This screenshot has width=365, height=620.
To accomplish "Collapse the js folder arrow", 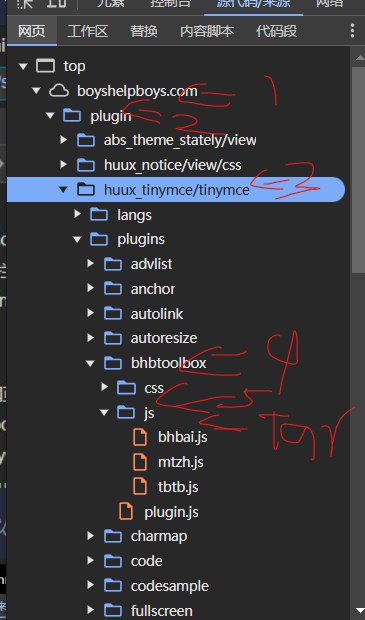I will pos(104,412).
